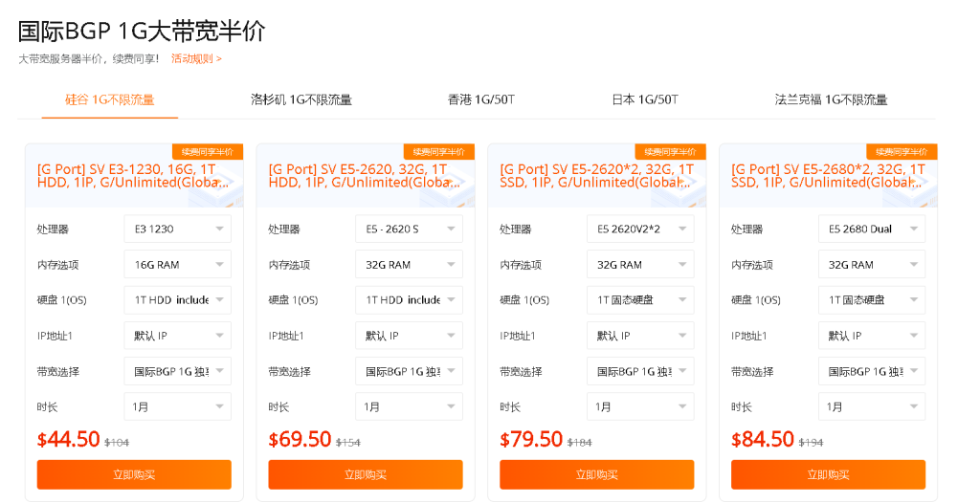Switch to the 洛杉矶 1G不限流量 tab
The image size is (980, 503).
coord(301,99)
